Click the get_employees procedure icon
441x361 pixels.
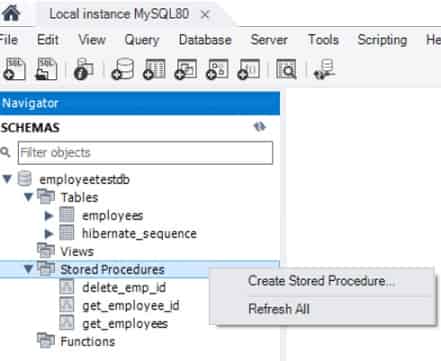click(x=67, y=322)
